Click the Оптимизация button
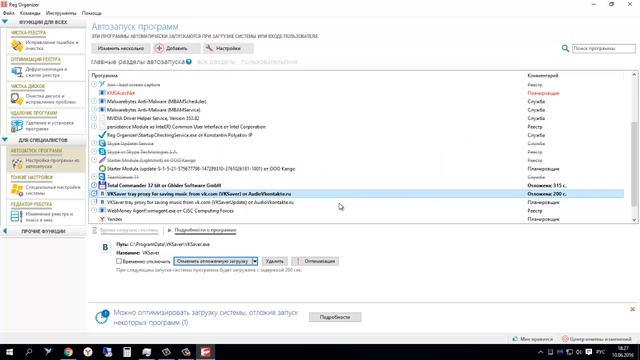 click(x=315, y=261)
